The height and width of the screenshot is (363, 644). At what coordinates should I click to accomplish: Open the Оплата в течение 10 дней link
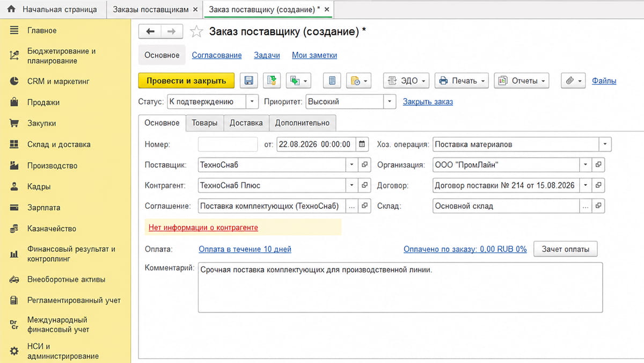click(245, 249)
